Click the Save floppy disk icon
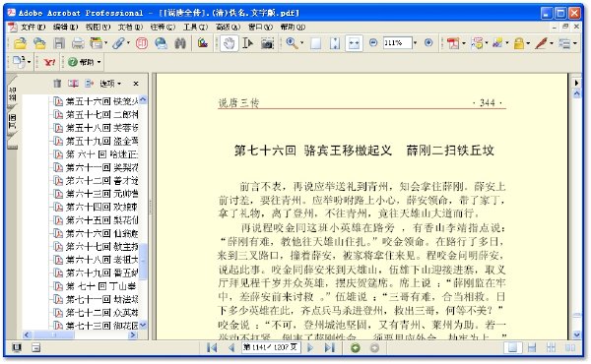The image size is (591, 364). [x=59, y=43]
